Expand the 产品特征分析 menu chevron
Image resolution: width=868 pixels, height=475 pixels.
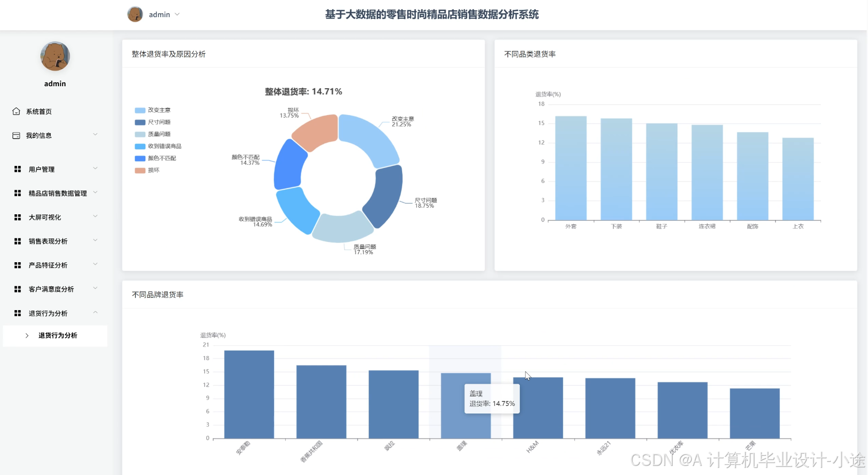tap(95, 264)
